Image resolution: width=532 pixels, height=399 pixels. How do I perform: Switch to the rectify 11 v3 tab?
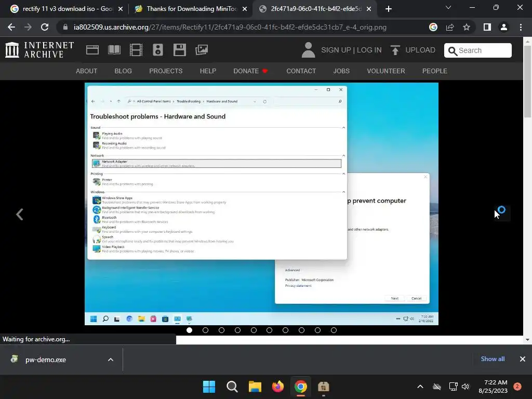tap(67, 9)
